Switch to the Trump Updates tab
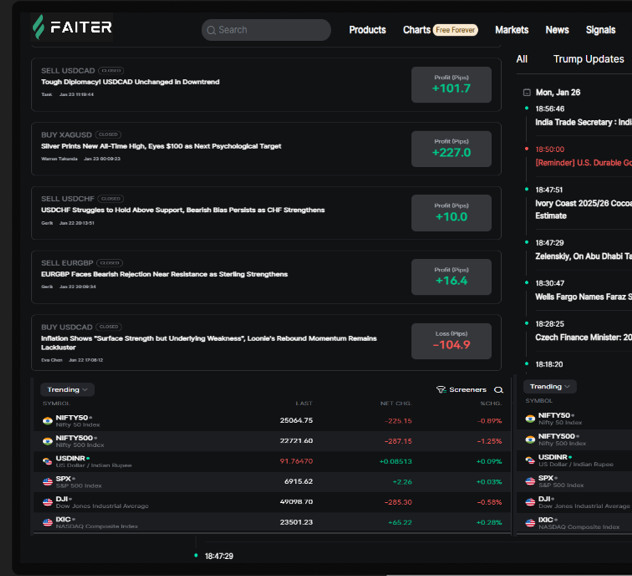632x576 pixels. (x=588, y=59)
